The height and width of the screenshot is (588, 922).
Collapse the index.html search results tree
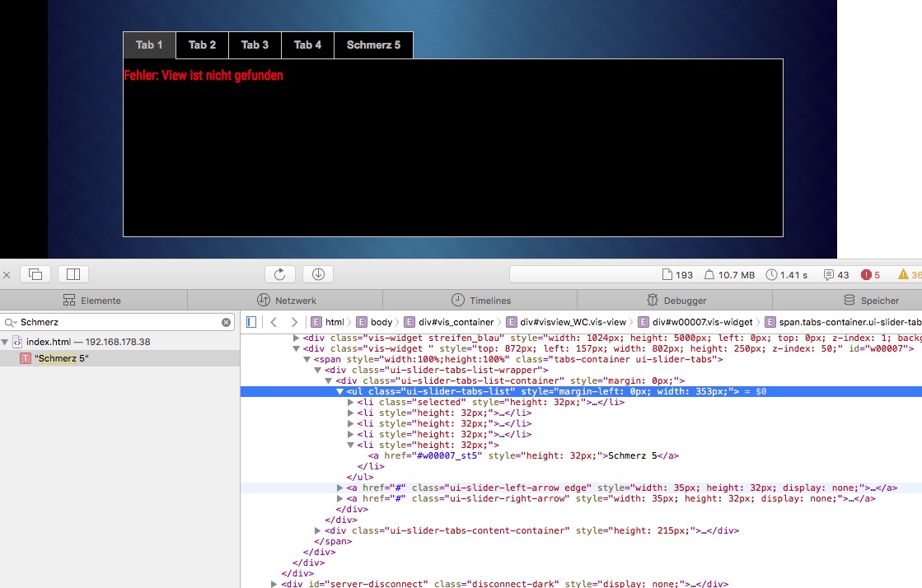[x=6, y=342]
